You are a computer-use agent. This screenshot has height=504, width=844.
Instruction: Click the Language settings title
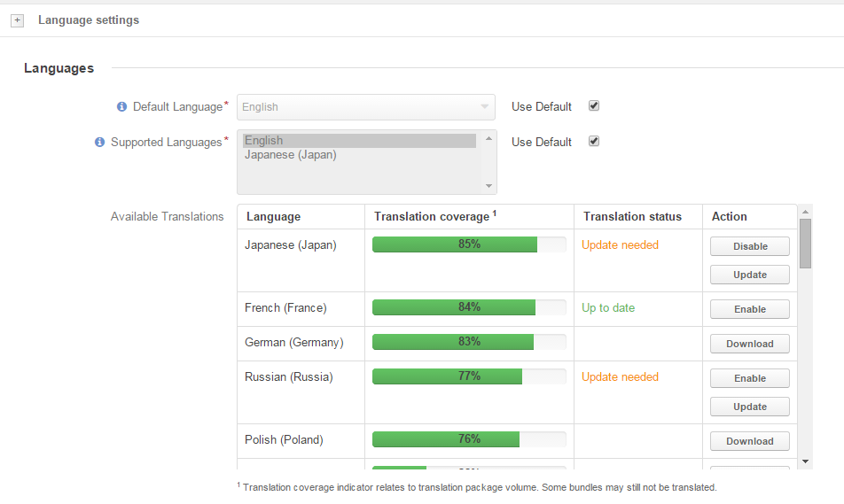[x=89, y=19]
